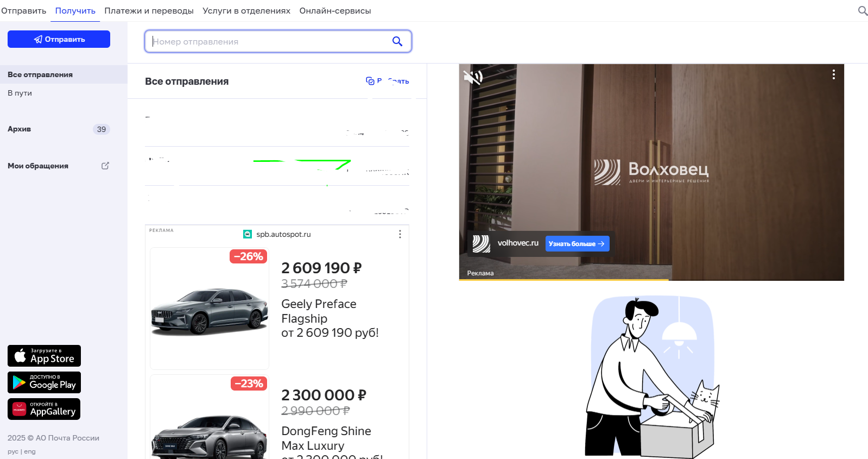Open the Google Play download badge

[x=44, y=382]
